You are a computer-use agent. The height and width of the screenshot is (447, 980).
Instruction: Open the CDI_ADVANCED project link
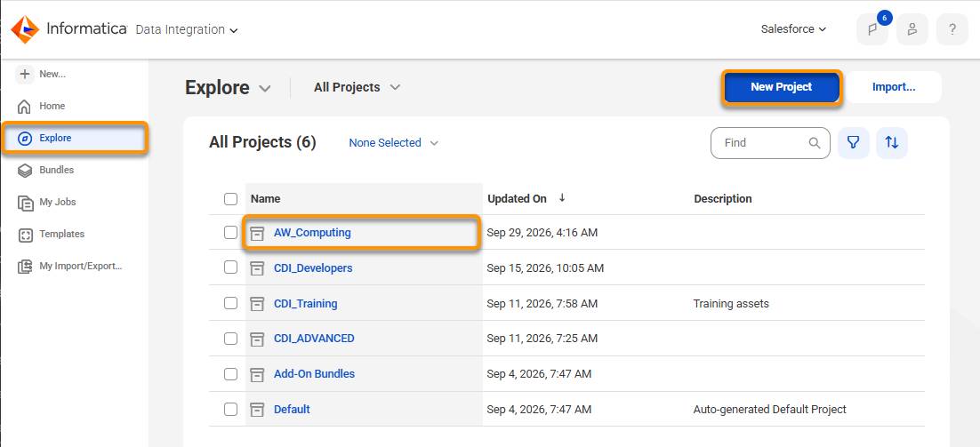(314, 339)
